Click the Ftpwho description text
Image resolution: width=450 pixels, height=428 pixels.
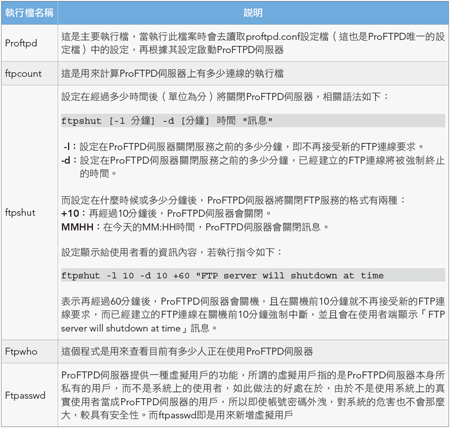pos(187,351)
